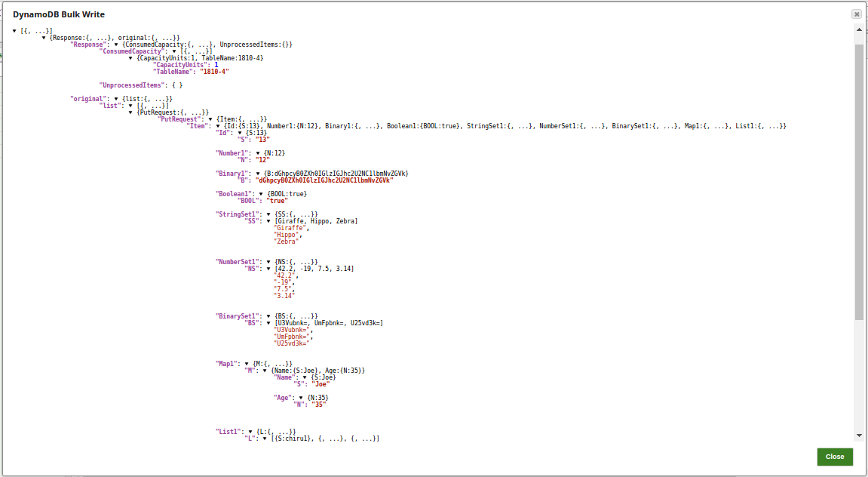Collapse the NumberSet1 node triangle
This screenshot has width=868, height=477.
[x=268, y=262]
